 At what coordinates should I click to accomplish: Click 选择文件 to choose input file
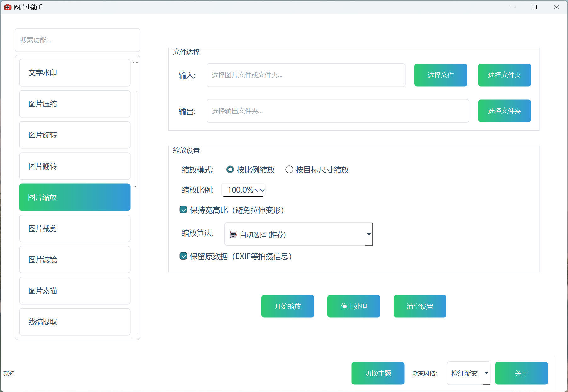coord(440,75)
